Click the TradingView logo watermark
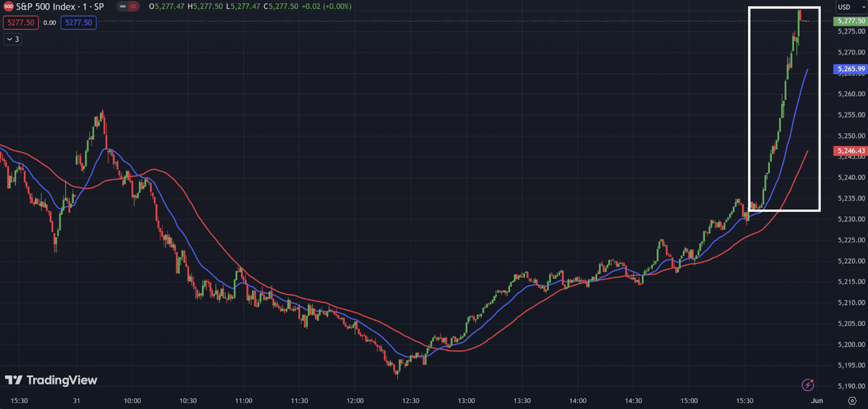 [51, 381]
